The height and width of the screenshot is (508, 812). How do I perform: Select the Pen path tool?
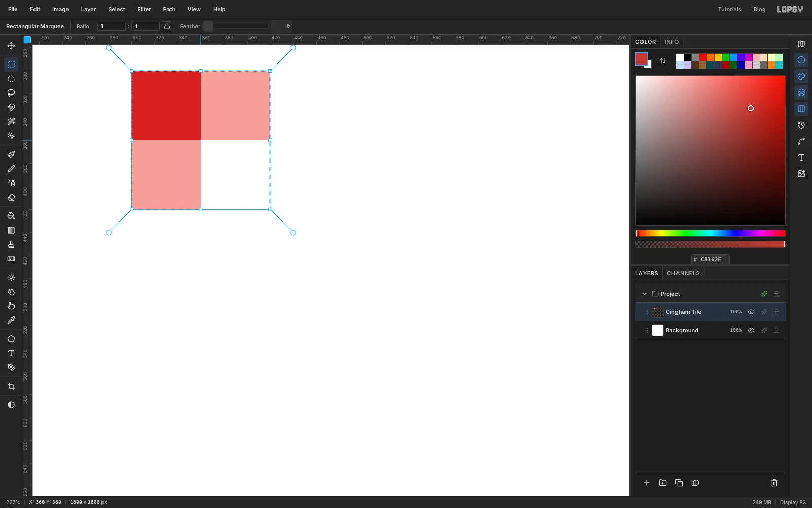pos(11,367)
